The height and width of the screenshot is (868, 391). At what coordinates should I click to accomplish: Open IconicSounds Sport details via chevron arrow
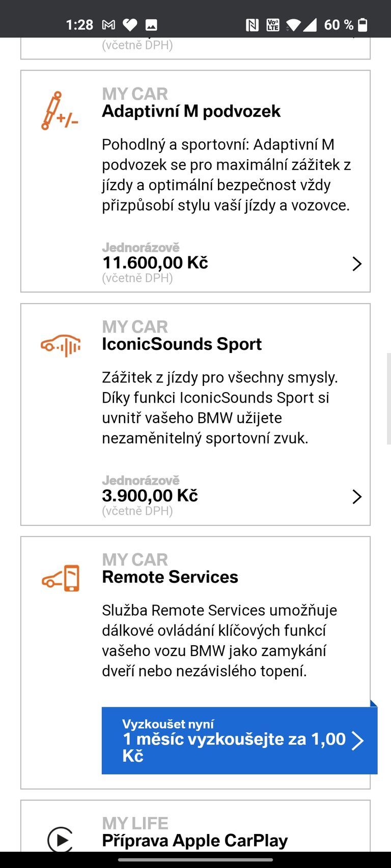357,496
